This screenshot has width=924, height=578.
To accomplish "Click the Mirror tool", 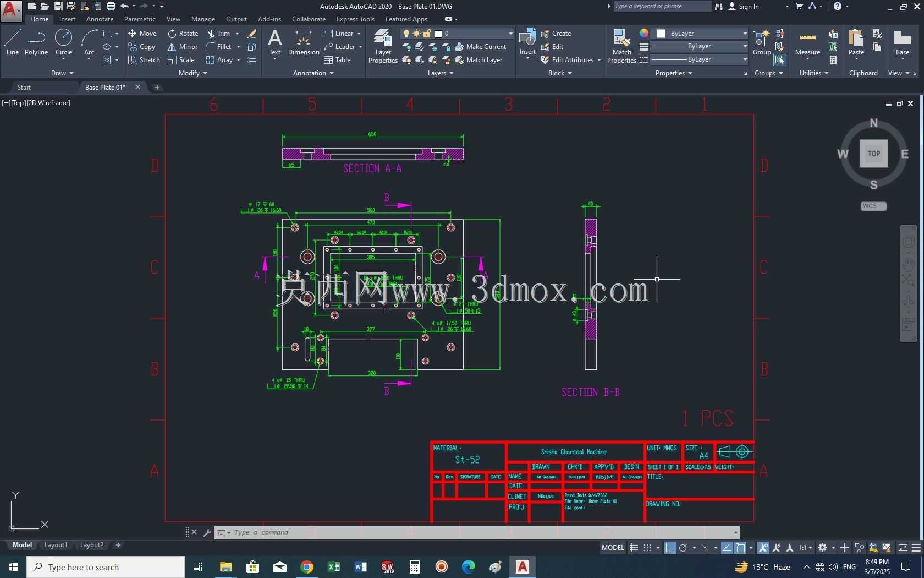I will [x=183, y=47].
